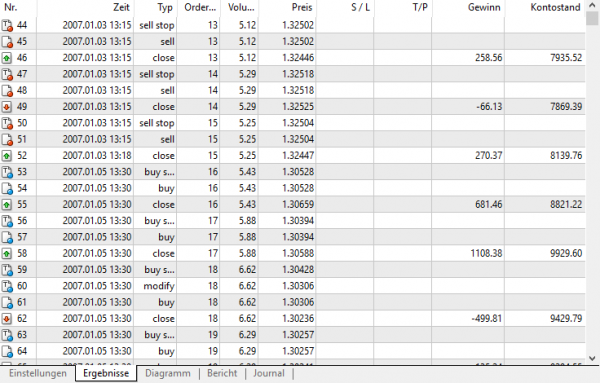
Task: Click the sell stop icon in row 50
Action: [7, 123]
